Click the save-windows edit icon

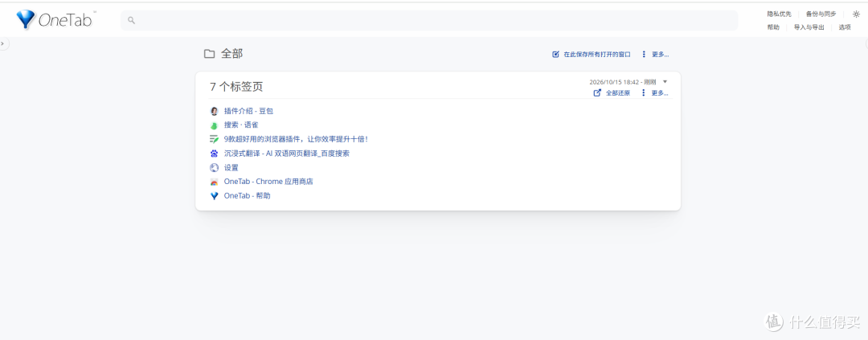pyautogui.click(x=556, y=55)
